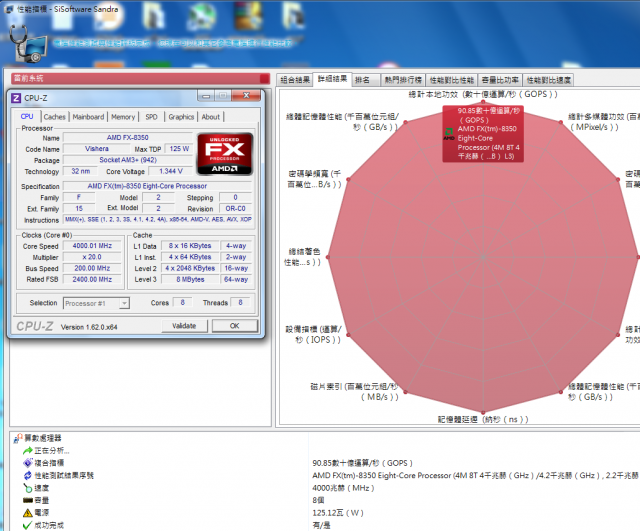
Task: Open the SPD tab in CPU-Z
Action: [151, 117]
